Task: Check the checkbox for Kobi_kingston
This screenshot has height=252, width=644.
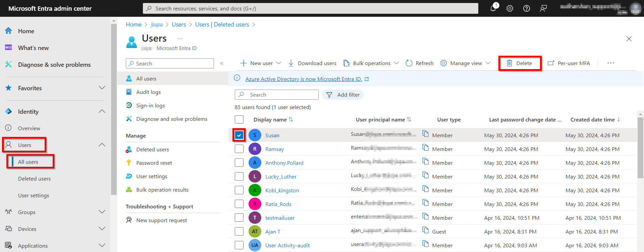Action: click(x=239, y=190)
